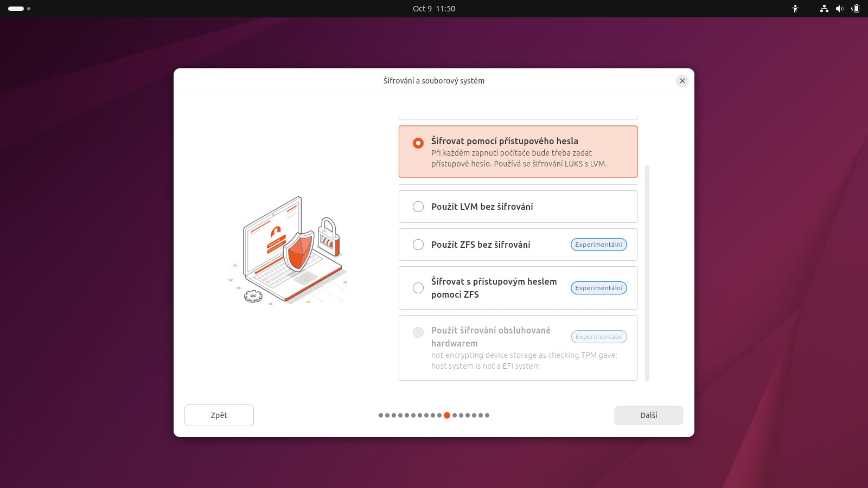Click the highlighted orange page indicator dot
This screenshot has height=488, width=868.
[447, 415]
